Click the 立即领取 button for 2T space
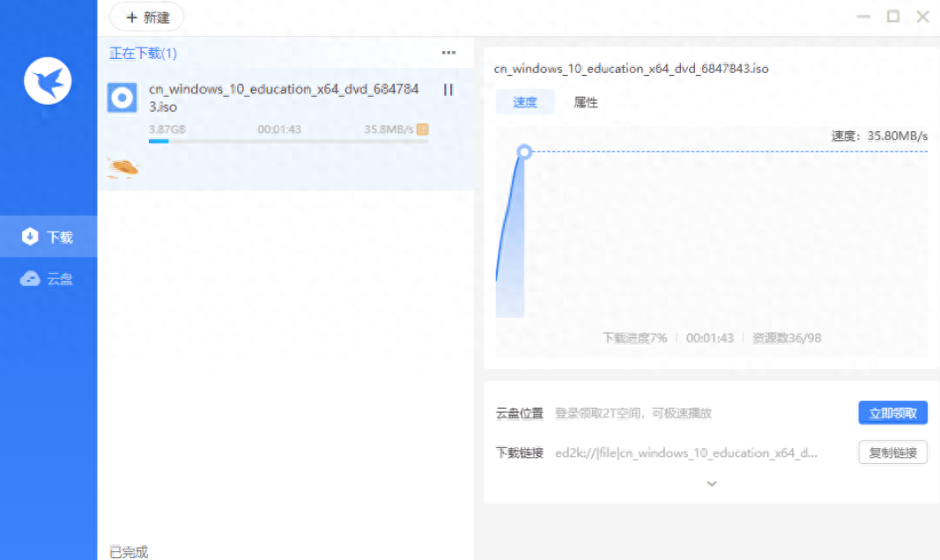Viewport: 940px width, 560px height. 892,412
